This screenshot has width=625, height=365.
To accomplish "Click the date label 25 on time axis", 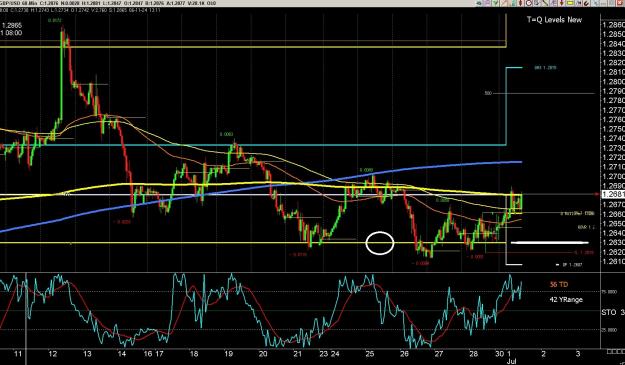I will pyautogui.click(x=369, y=353).
